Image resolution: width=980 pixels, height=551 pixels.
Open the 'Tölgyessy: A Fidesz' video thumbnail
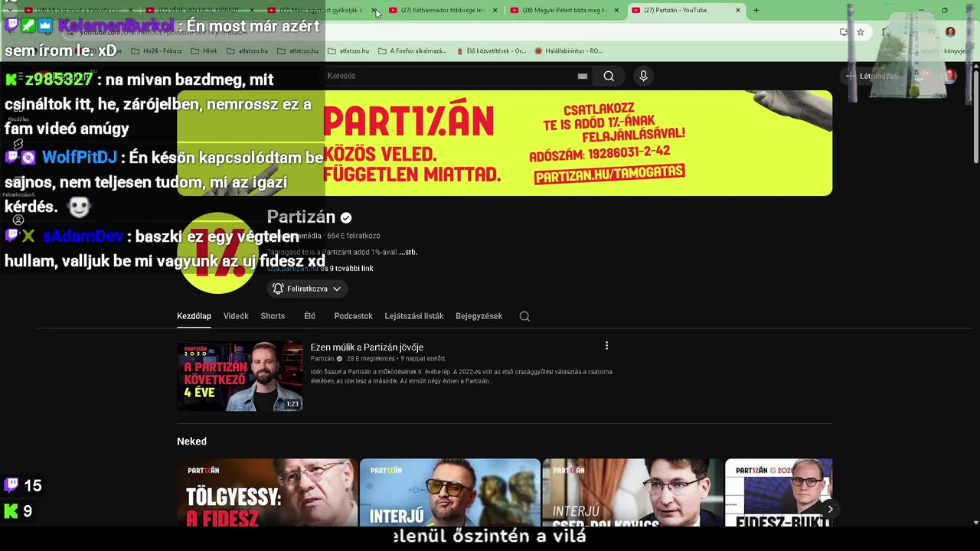[266, 493]
